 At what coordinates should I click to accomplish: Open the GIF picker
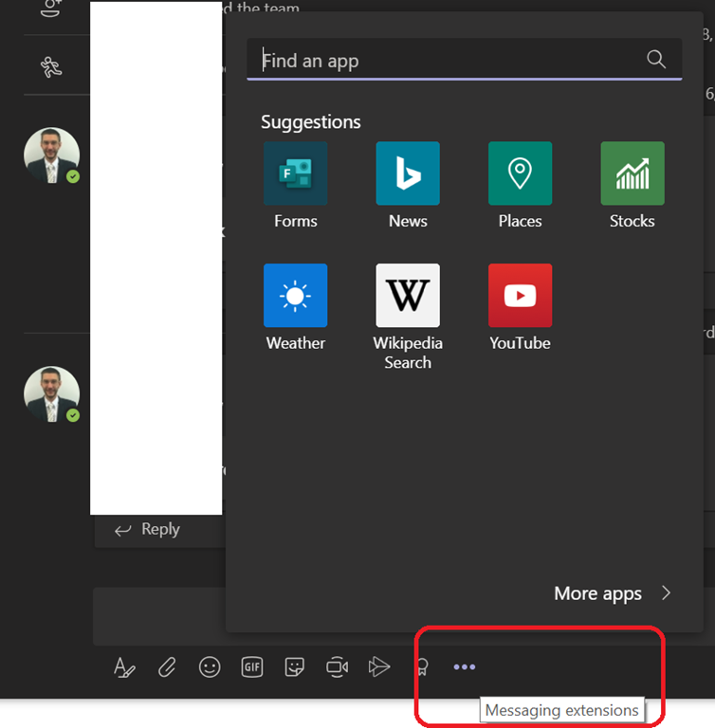252,667
